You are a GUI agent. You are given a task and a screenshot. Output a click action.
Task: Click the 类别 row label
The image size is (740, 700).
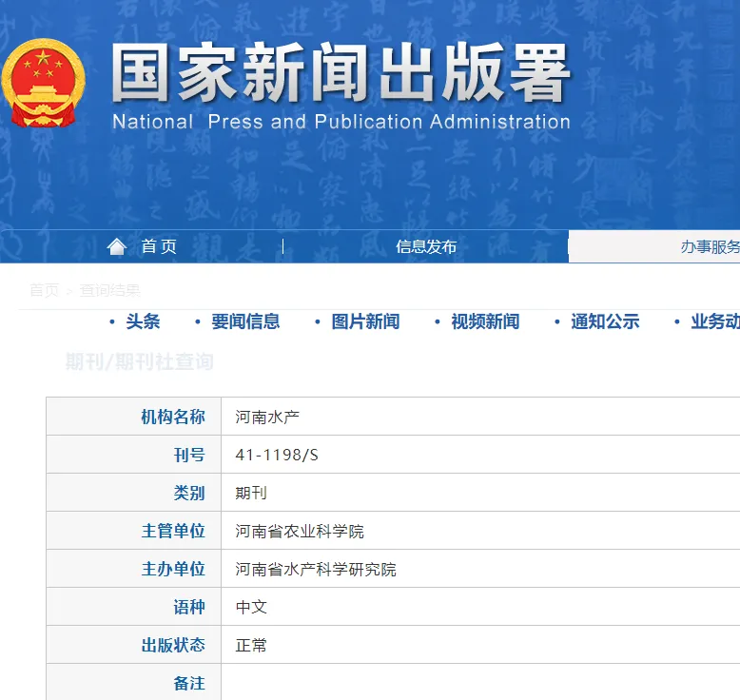tap(188, 494)
